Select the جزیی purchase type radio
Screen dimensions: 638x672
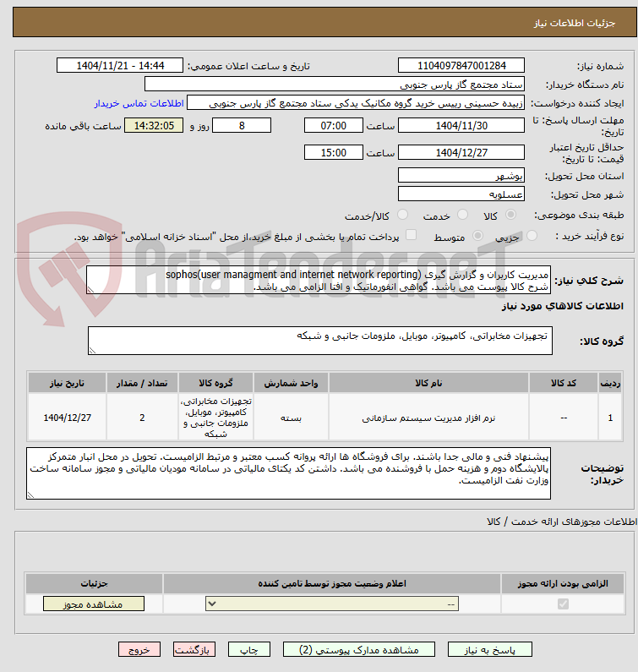pos(532,235)
